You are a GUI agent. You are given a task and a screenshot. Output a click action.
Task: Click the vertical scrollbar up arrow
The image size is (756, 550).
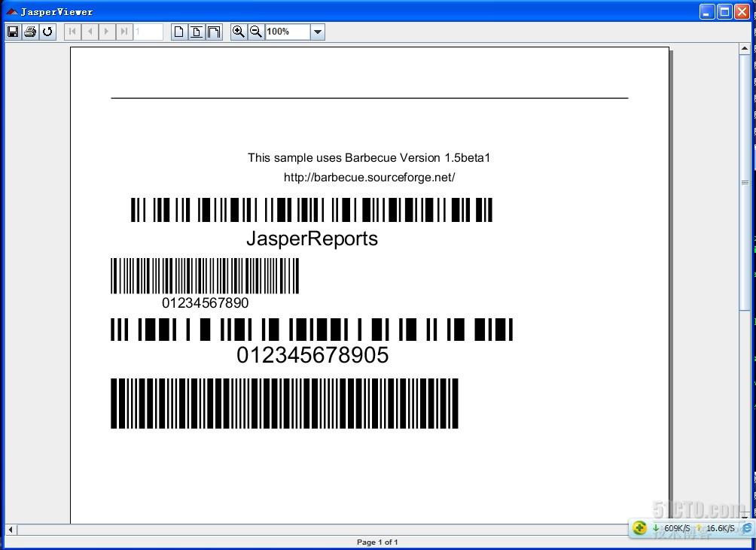pyautogui.click(x=745, y=48)
